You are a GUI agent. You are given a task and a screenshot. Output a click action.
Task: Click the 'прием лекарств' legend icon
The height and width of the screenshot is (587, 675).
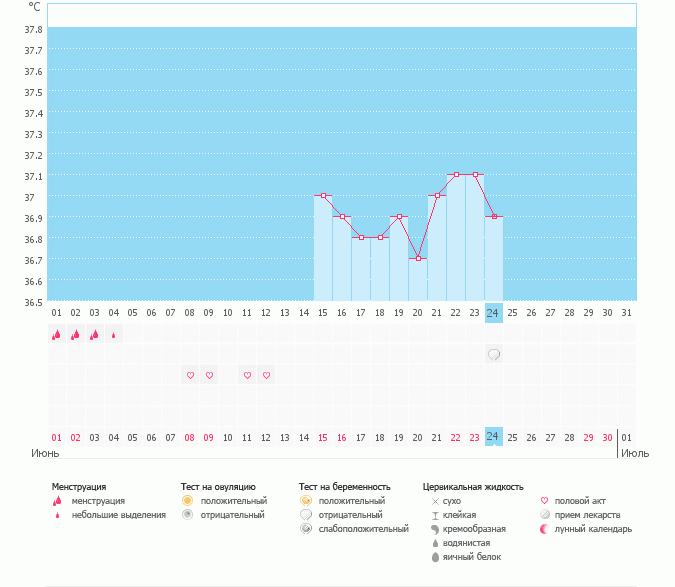(544, 515)
